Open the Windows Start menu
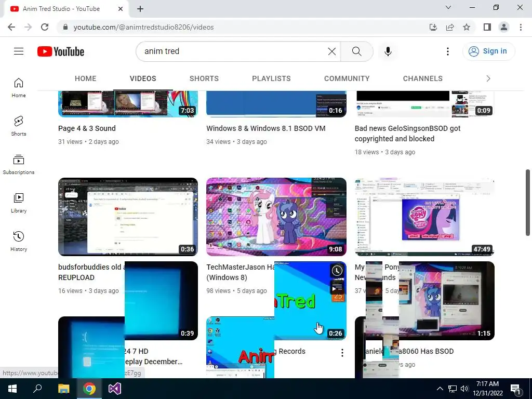Viewport: 532px width, 399px height. click(x=12, y=389)
